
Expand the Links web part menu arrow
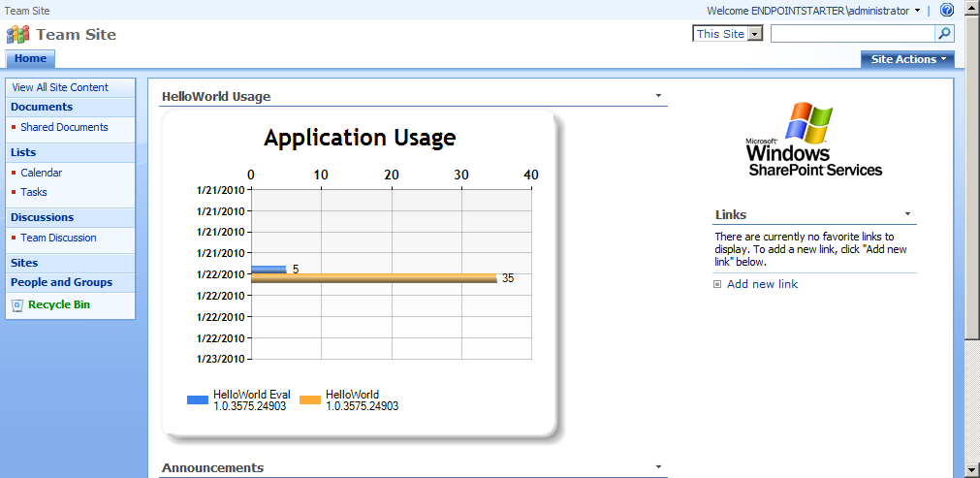[x=907, y=213]
